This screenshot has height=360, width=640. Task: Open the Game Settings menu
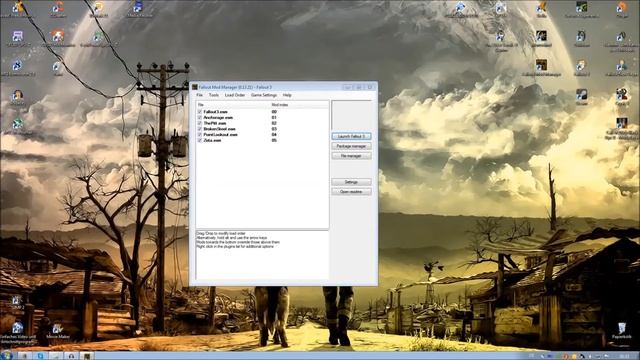tap(264, 95)
